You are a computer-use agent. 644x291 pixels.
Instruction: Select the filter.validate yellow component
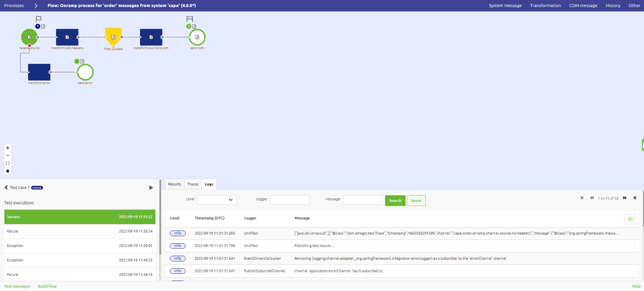point(113,36)
